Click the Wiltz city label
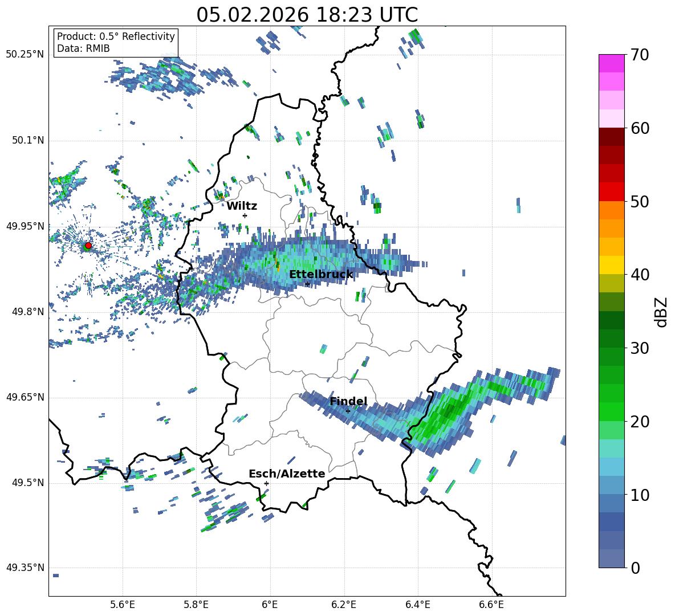 coord(242,206)
